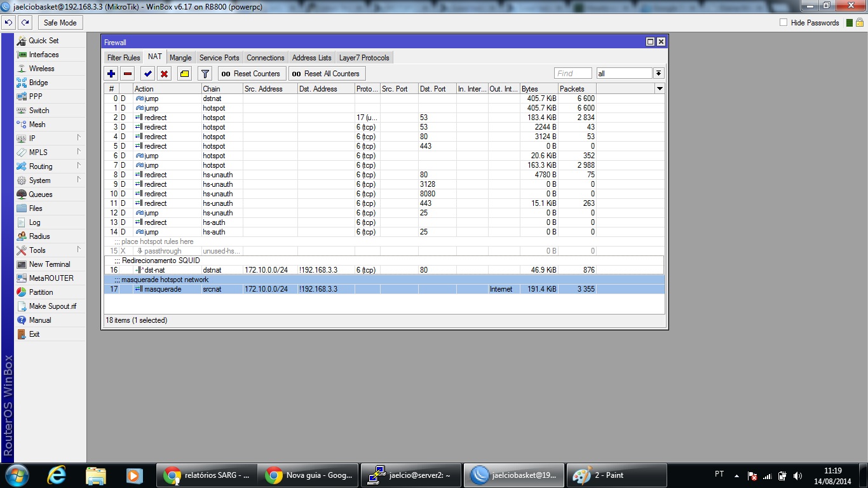Expand the IP submenu
This screenshot has width=868, height=488.
click(50, 139)
